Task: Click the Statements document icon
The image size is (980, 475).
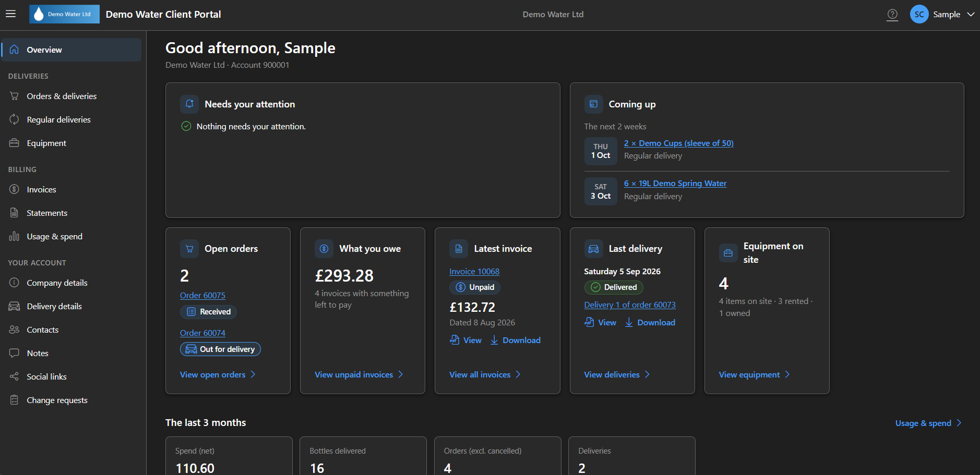Action: [14, 213]
